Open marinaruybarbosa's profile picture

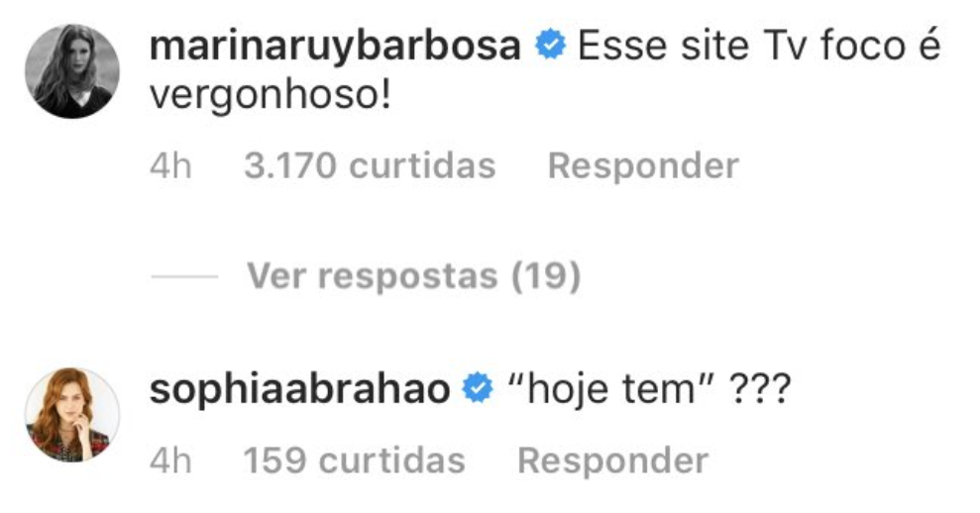pyautogui.click(x=72, y=71)
